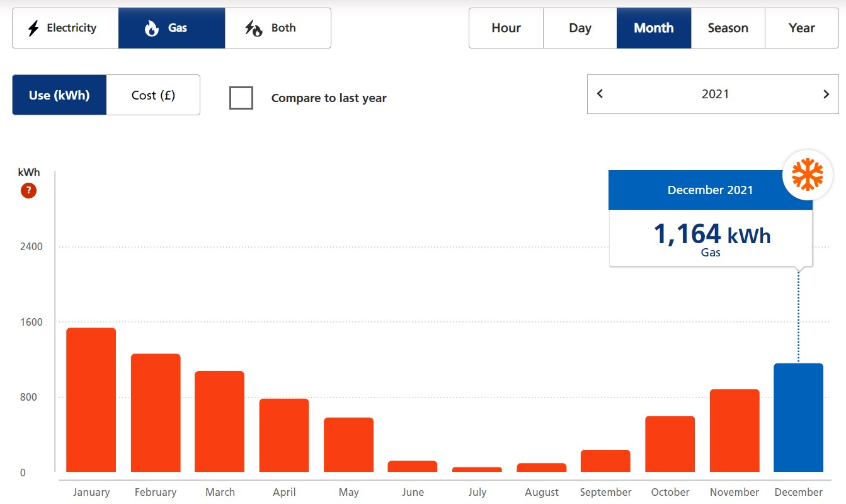Viewport: 846px width, 504px height.
Task: Tick the Compare to last year checkbox
Action: (x=241, y=98)
